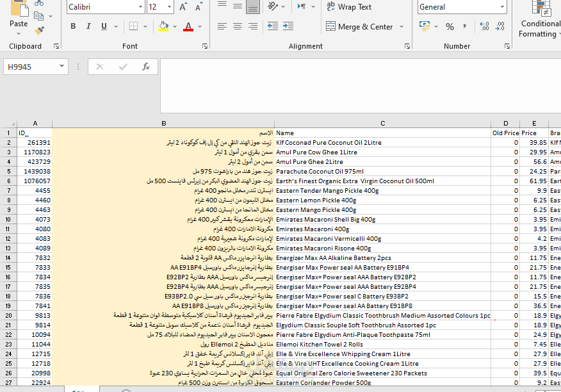Open the Paste options dropdown arrow
The width and height of the screenshot is (561, 392).
click(x=19, y=34)
